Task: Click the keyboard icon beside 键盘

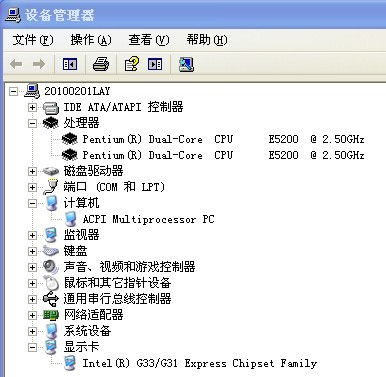Action: [x=51, y=251]
